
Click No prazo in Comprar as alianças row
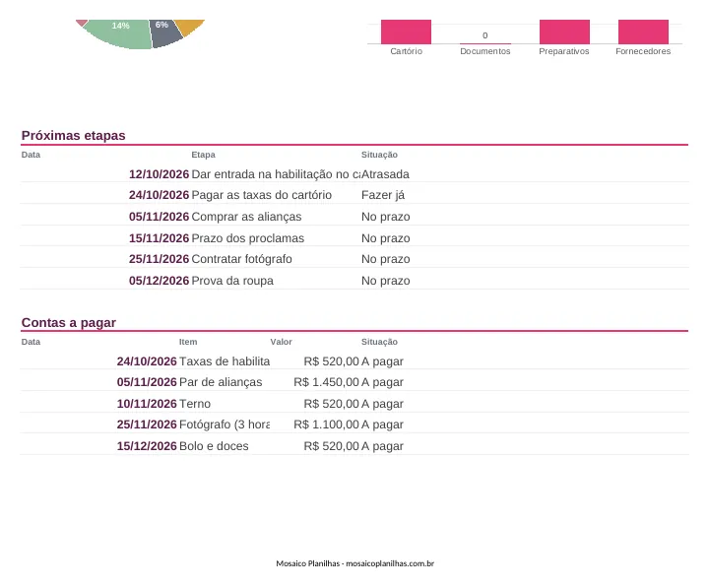coord(386,217)
